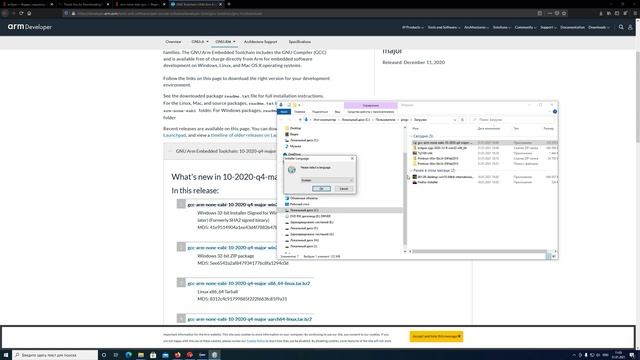The image size is (640, 360).
Task: Expand the Community menu
Action: (x=525, y=27)
